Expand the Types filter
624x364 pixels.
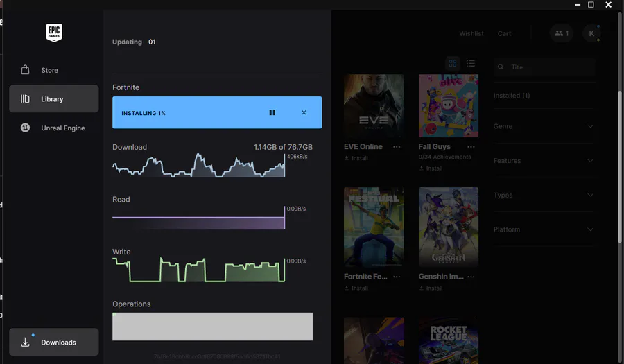tap(544, 195)
